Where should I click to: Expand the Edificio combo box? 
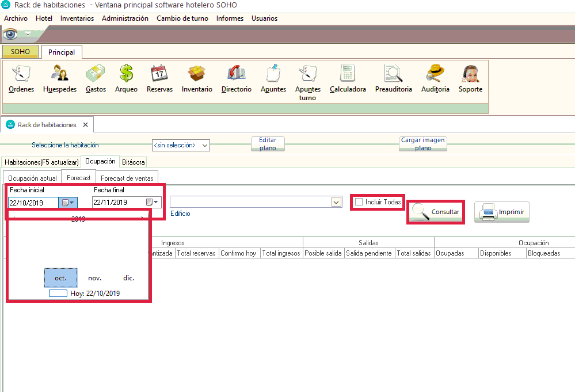(336, 202)
